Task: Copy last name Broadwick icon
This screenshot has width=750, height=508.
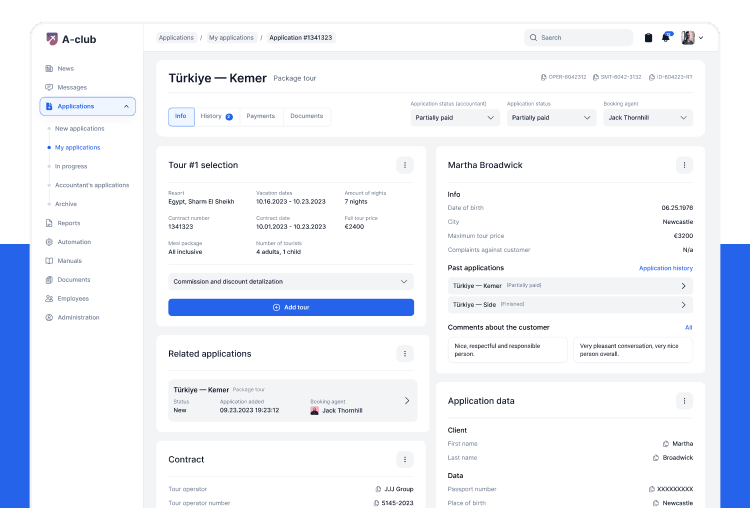Action: (656, 458)
